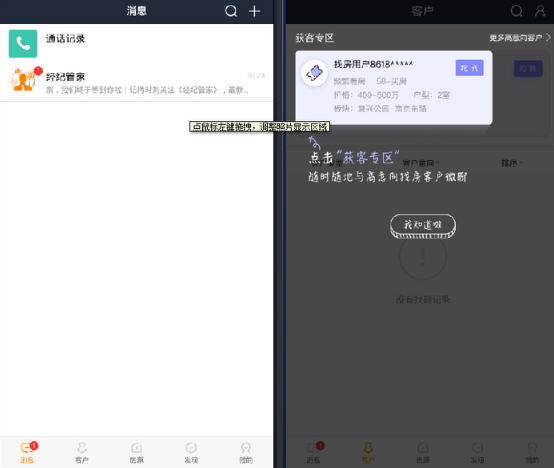Click the 我知道啦 button
Image resolution: width=554 pixels, height=468 pixels.
(423, 225)
